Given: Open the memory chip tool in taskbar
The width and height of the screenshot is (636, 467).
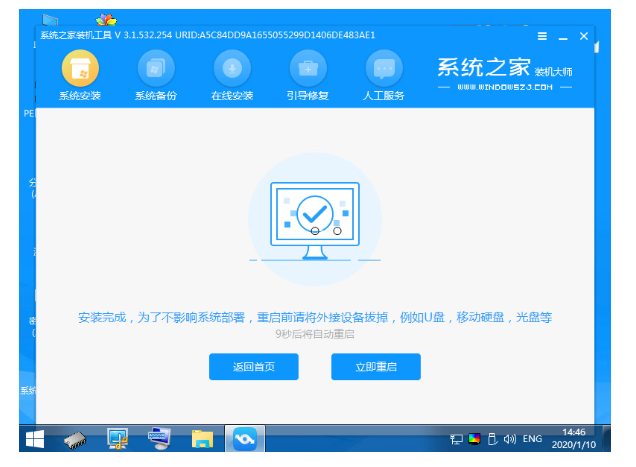Looking at the screenshot, I should click(x=76, y=439).
